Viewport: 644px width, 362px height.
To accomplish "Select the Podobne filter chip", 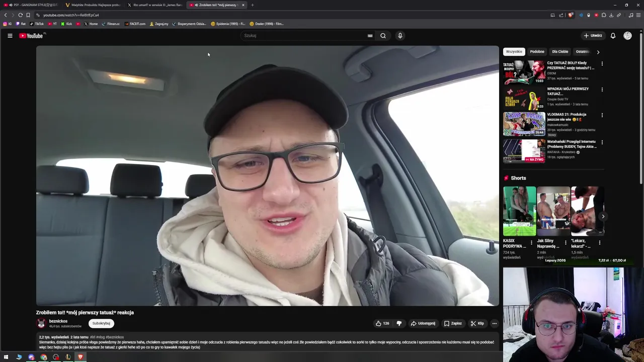I will tap(537, 51).
